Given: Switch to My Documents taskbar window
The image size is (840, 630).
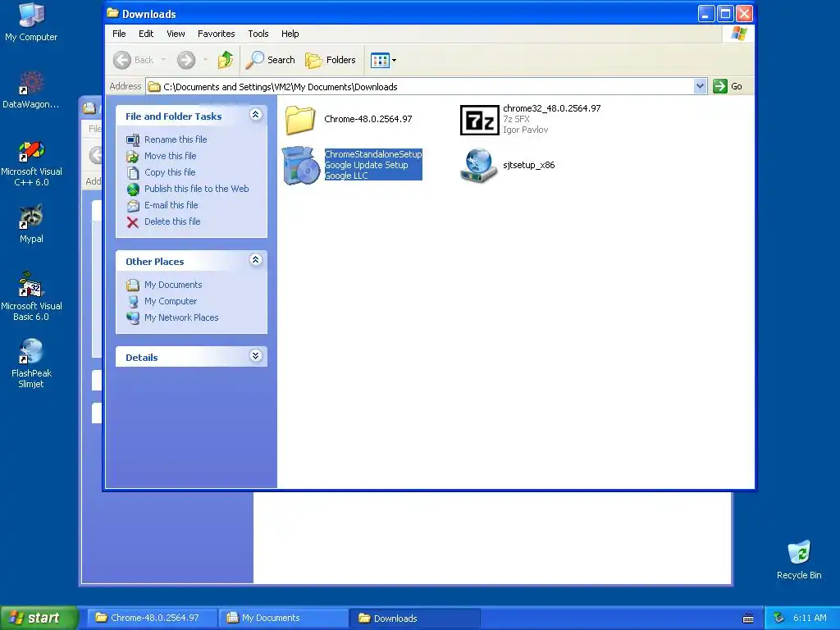Looking at the screenshot, I should click(x=283, y=618).
